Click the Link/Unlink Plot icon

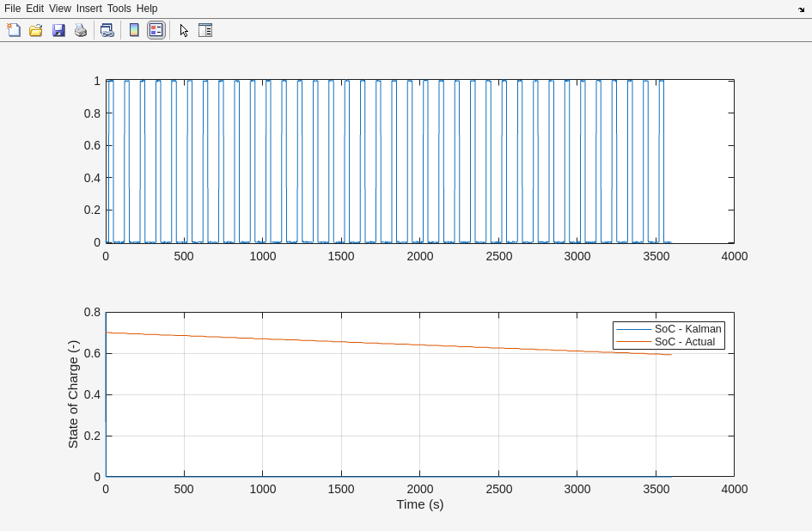107,30
